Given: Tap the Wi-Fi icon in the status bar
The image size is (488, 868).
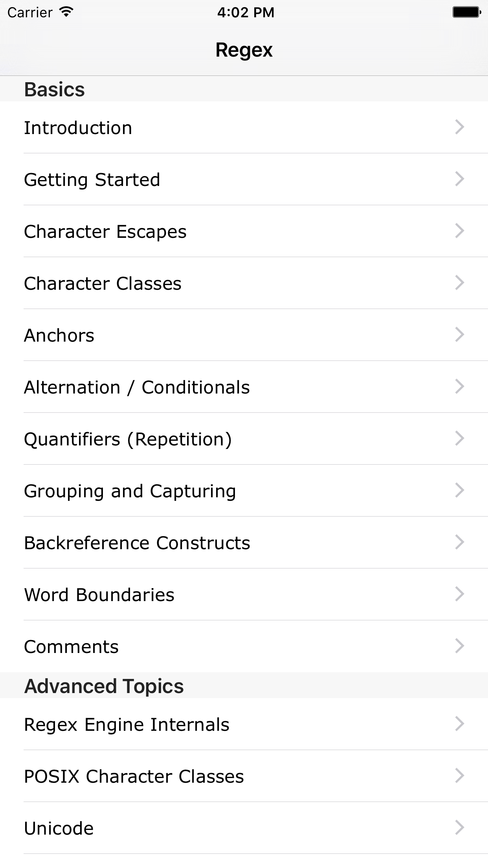Looking at the screenshot, I should [66, 12].
